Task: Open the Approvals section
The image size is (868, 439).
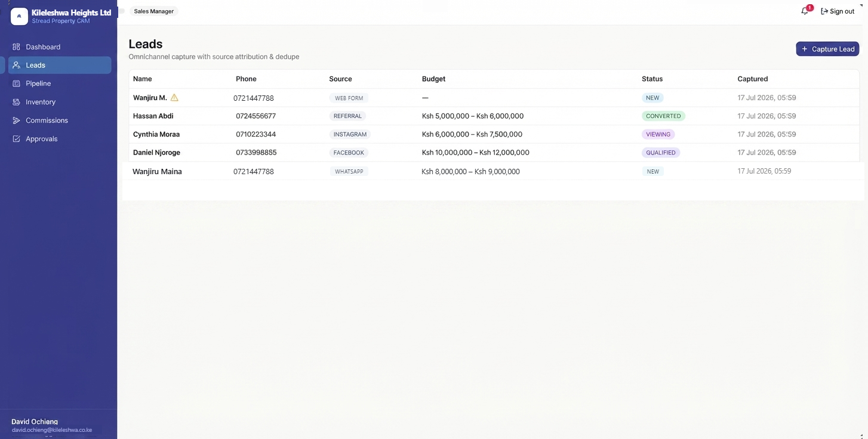Action: click(x=60, y=139)
